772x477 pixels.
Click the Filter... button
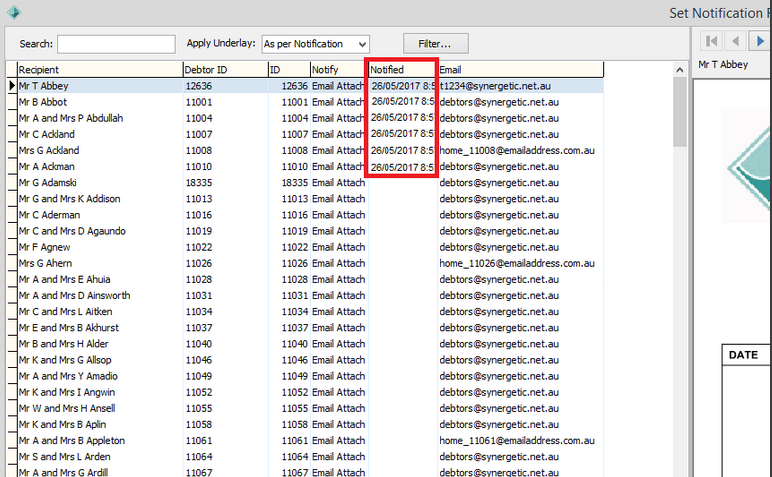(435, 44)
